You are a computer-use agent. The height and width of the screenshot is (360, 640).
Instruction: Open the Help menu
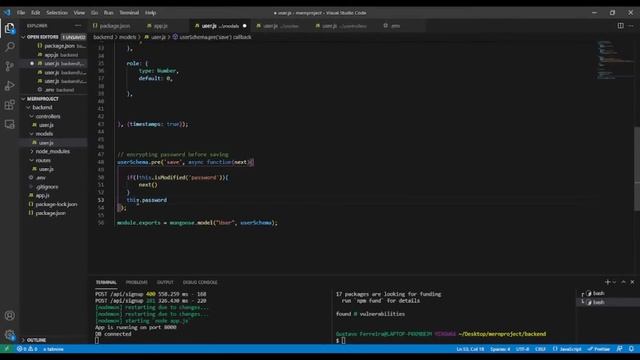pos(151,13)
